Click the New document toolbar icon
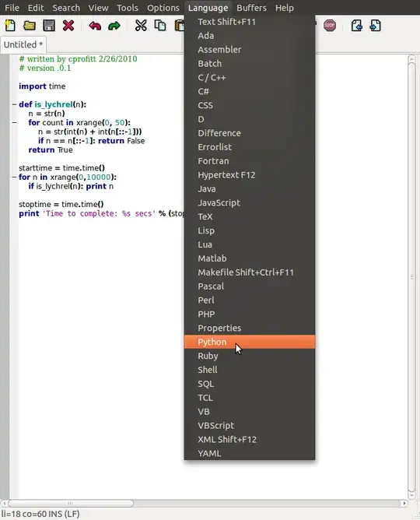Screen dimensions: 420x520 coord(10,26)
